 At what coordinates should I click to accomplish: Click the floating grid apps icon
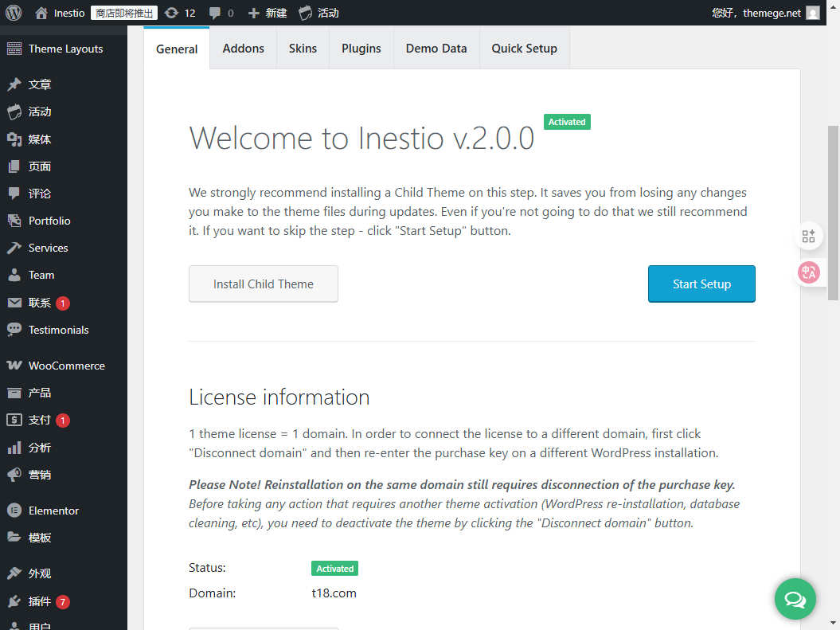(808, 236)
